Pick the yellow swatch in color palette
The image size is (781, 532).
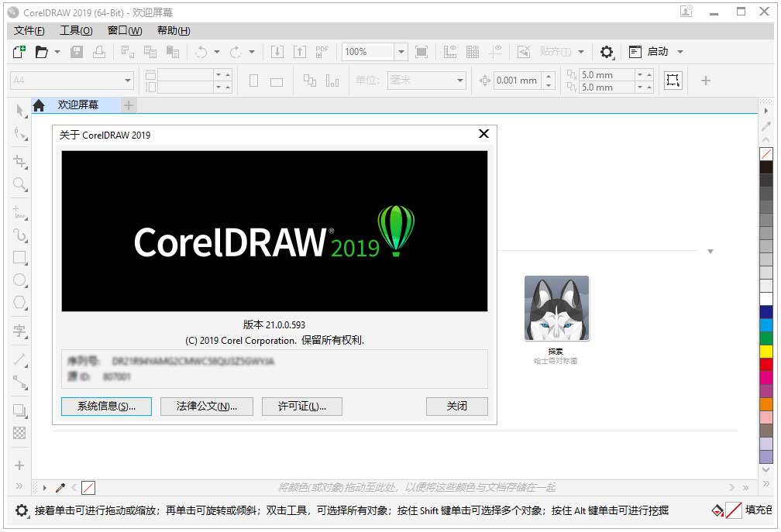click(766, 351)
